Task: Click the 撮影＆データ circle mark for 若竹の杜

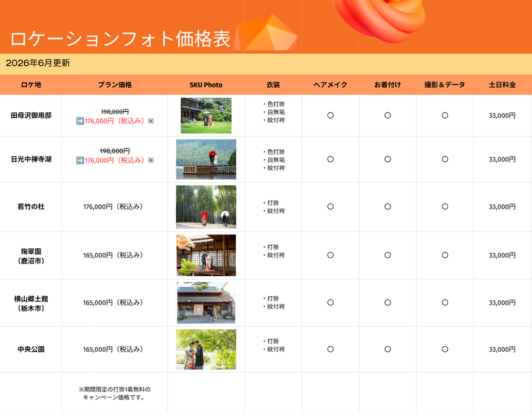Action: (x=445, y=207)
